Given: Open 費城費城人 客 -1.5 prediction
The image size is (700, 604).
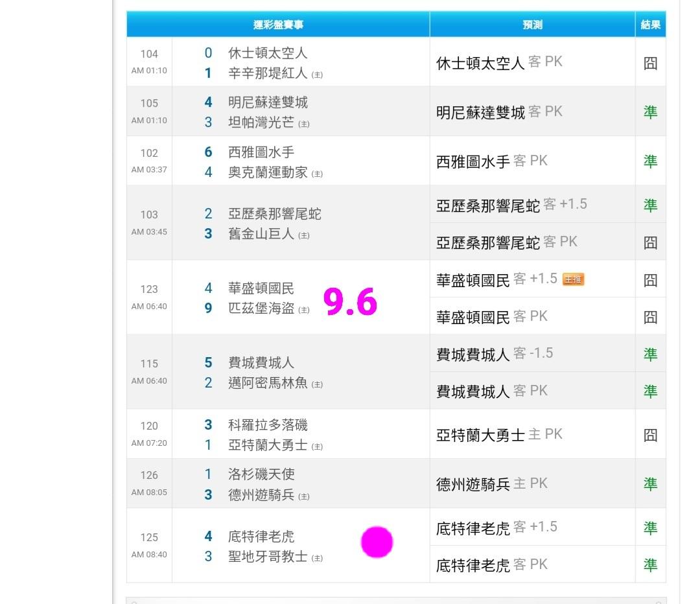Looking at the screenshot, I should 495,354.
